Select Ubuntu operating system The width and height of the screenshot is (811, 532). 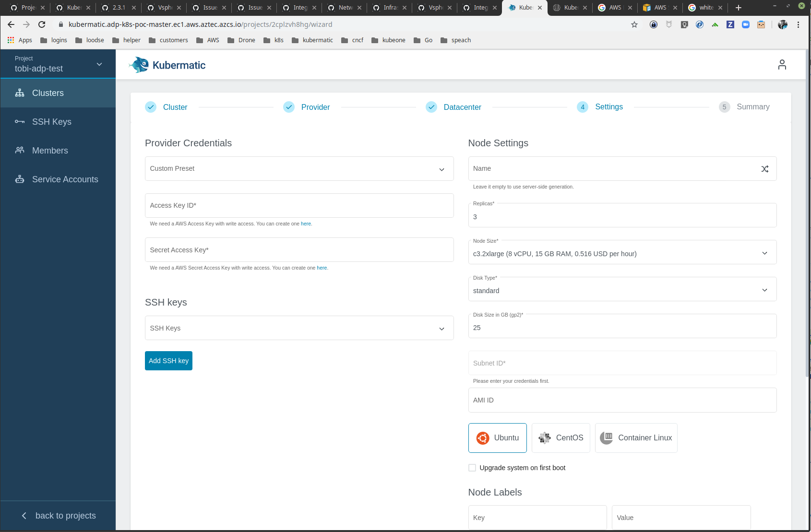click(x=498, y=438)
